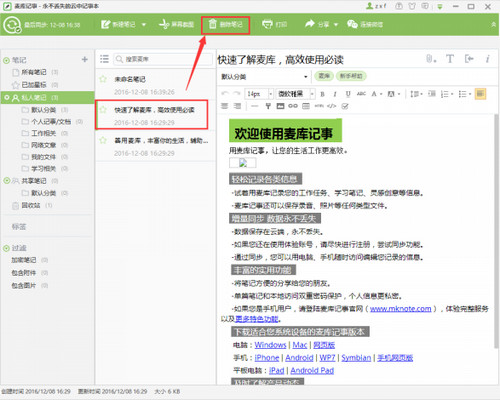Viewport: 500px width, 400px height.
Task: Open the recycle bin 回收站
Action: click(x=32, y=206)
